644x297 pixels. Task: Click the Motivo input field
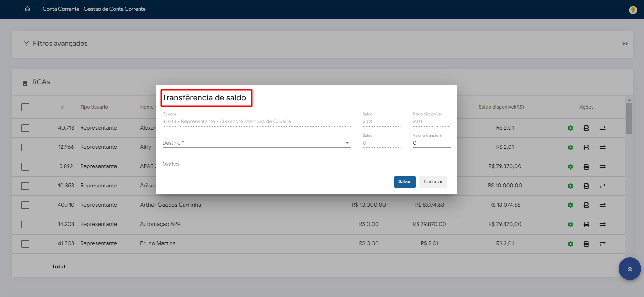[306, 164]
